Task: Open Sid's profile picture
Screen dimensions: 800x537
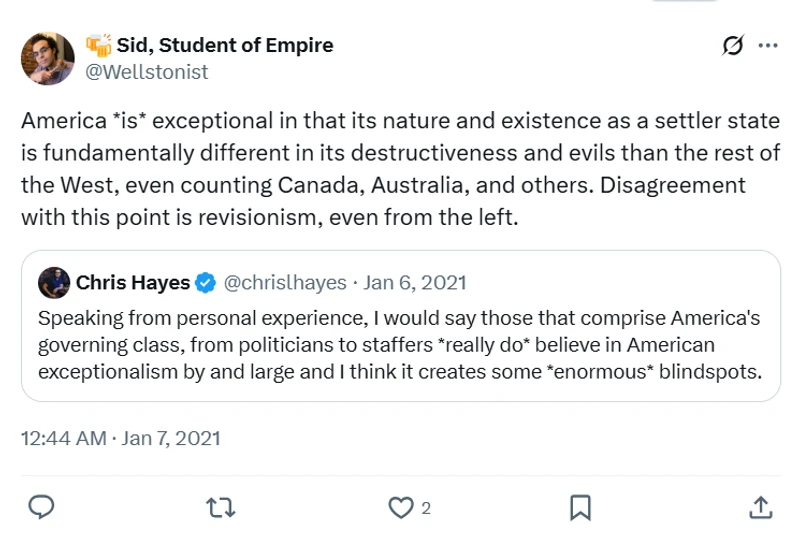Action: pyautogui.click(x=47, y=58)
